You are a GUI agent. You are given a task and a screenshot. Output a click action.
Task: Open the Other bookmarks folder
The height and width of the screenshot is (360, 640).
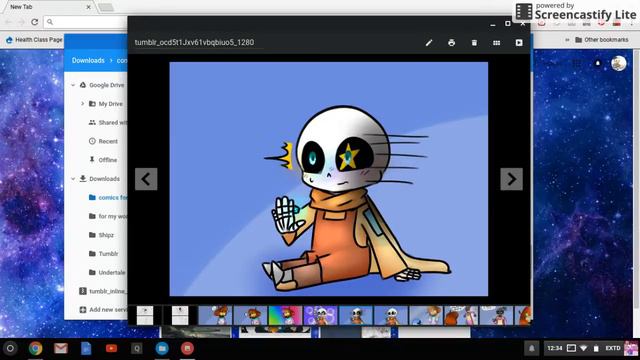602,40
